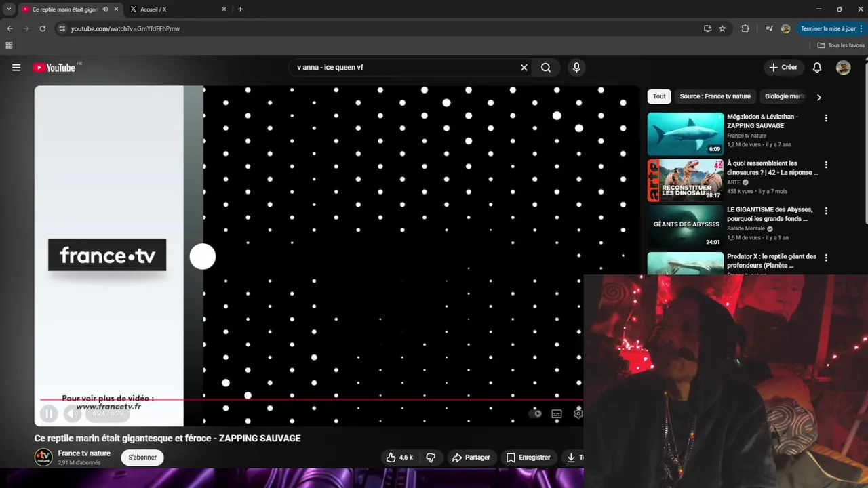
Task: Click the Créer button
Action: 783,68
